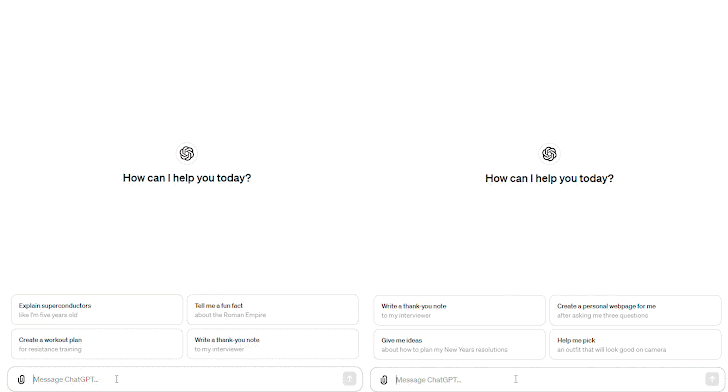
Task: Select 'Help me pick' an outfit suggestion
Action: [636, 345]
